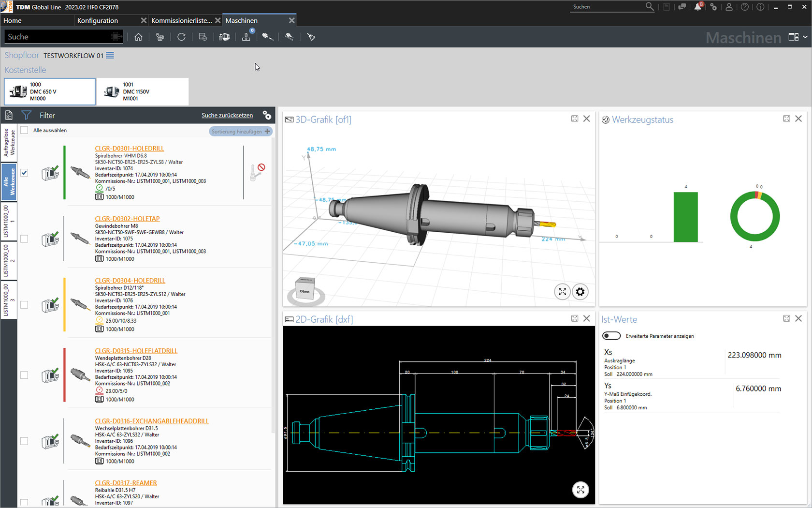Viewport: 812px width, 508px height.
Task: Open the CLGR-D0317-REAMER link
Action: click(x=126, y=483)
